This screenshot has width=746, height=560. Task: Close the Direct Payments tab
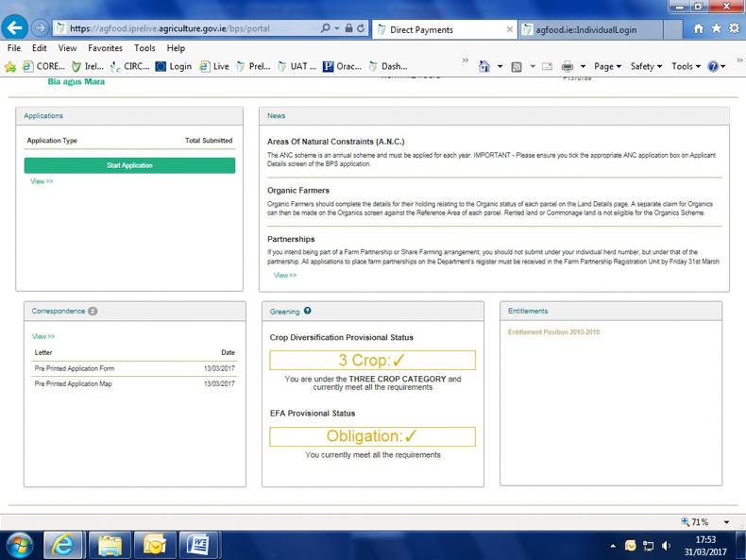(510, 29)
